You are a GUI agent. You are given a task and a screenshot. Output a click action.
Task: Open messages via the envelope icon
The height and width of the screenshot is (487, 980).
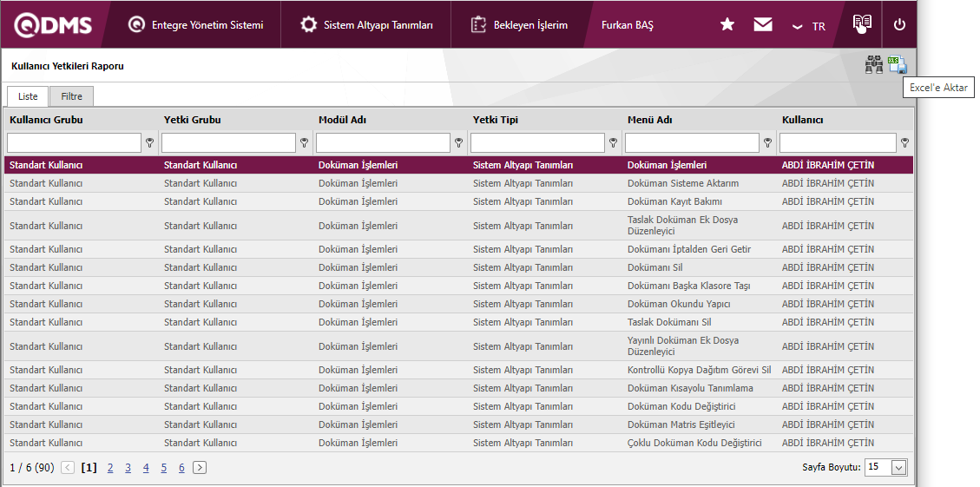[x=763, y=25]
